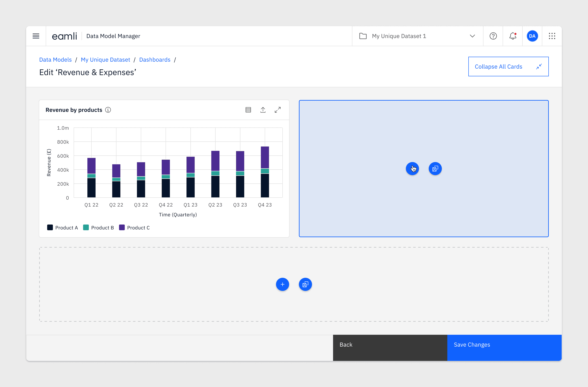Show table view of Revenue chart
The image size is (588, 387).
click(x=248, y=110)
